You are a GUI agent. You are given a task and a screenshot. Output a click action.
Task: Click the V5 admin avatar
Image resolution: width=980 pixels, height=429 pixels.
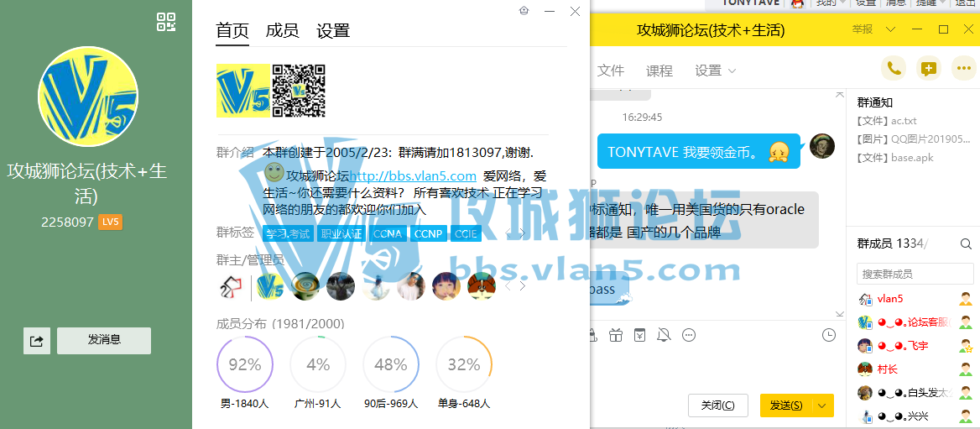(x=270, y=286)
